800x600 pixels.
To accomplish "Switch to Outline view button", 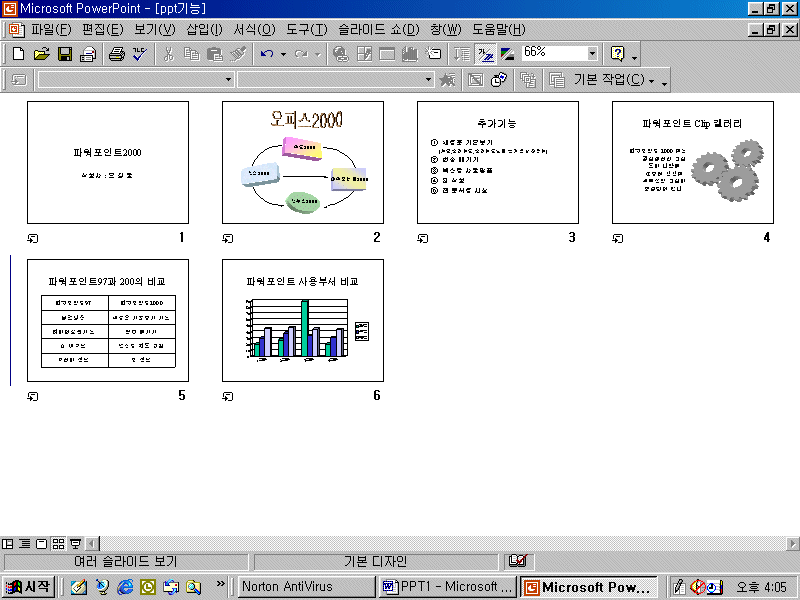I will click(x=24, y=544).
